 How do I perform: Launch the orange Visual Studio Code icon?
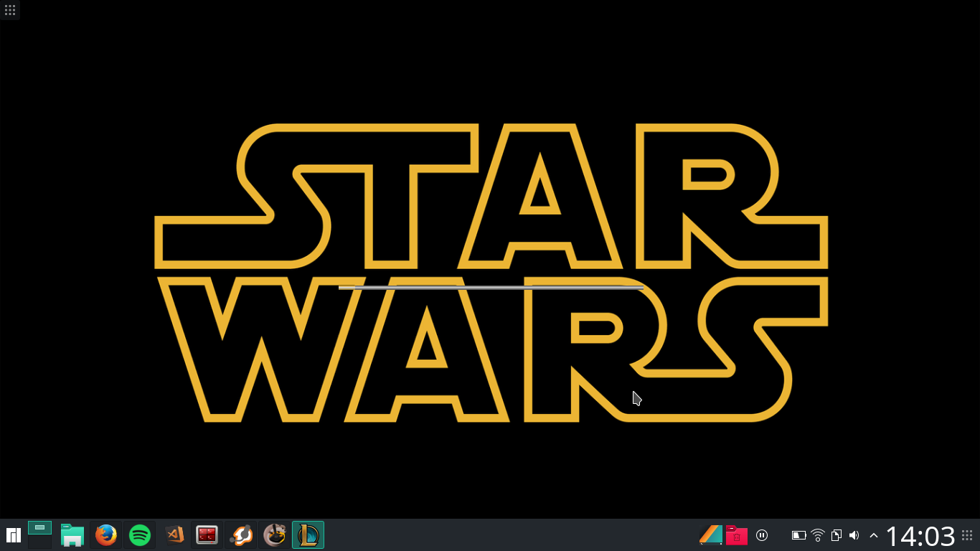(174, 535)
